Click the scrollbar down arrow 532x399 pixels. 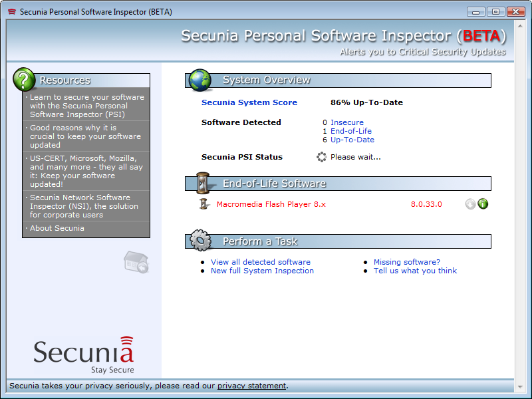520,386
